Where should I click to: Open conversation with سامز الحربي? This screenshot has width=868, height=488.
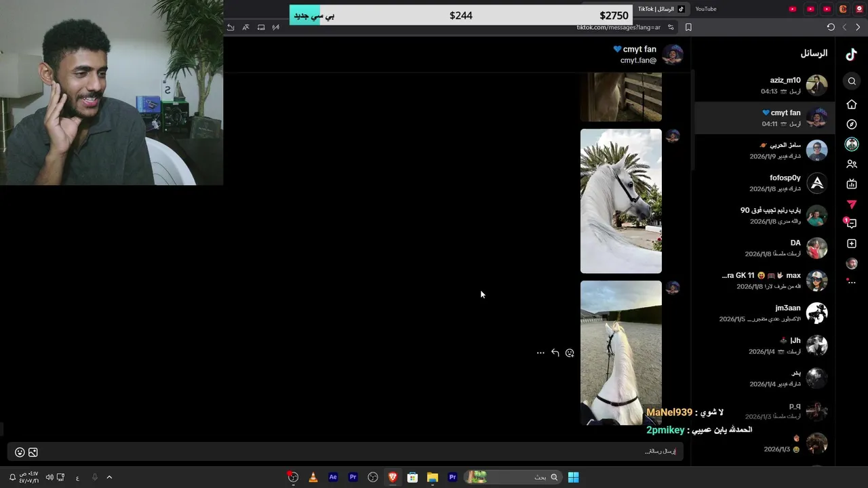762,150
